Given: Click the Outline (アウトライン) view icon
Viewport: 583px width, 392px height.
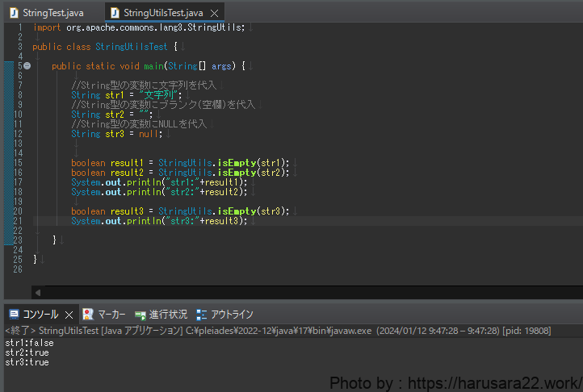Looking at the screenshot, I should [x=202, y=315].
